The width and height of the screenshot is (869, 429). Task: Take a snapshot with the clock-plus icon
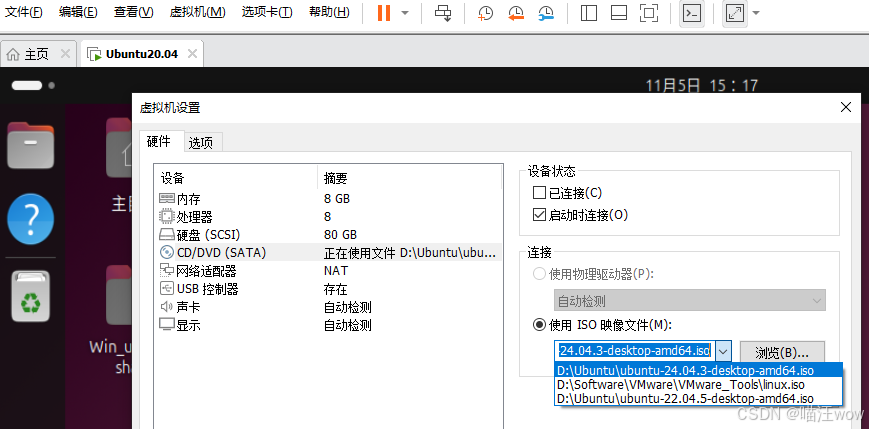point(485,13)
